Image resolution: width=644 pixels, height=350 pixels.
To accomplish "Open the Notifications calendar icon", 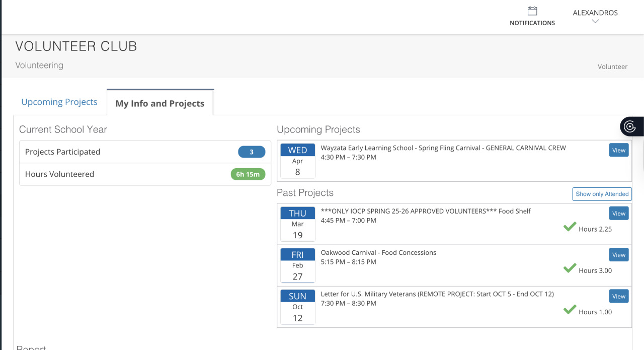I will click(x=532, y=11).
